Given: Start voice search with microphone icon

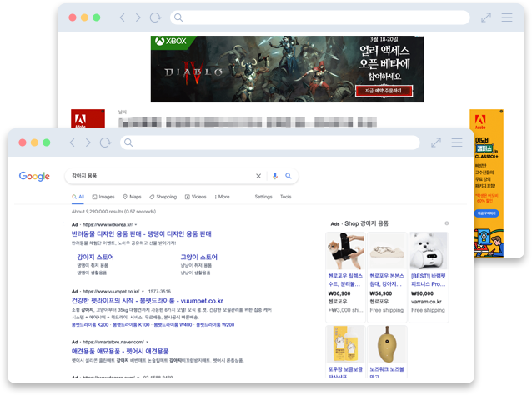Looking at the screenshot, I should click(275, 176).
